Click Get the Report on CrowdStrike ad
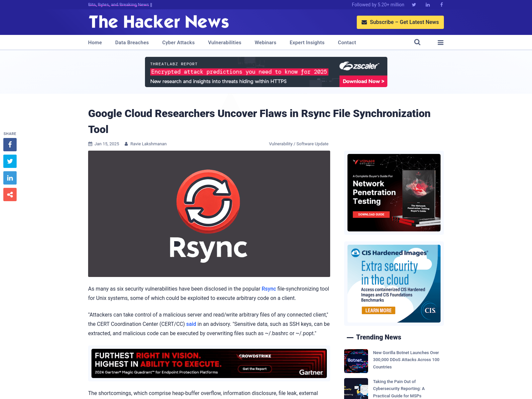Screen dimensions: 532x399 pos(255,369)
